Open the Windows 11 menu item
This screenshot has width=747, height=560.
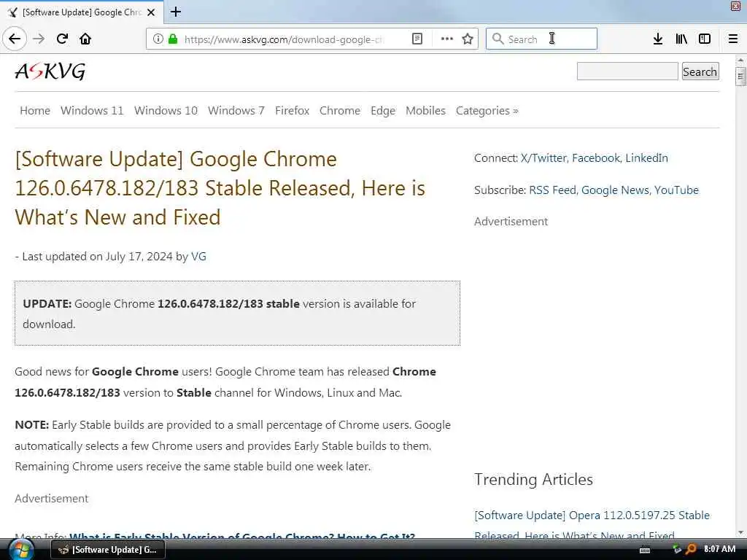click(x=92, y=111)
